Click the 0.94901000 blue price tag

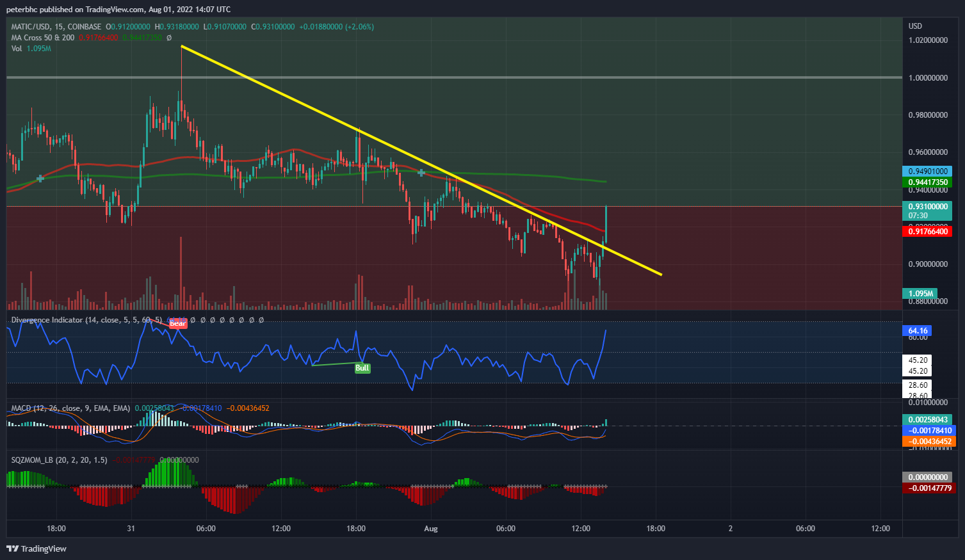click(927, 172)
